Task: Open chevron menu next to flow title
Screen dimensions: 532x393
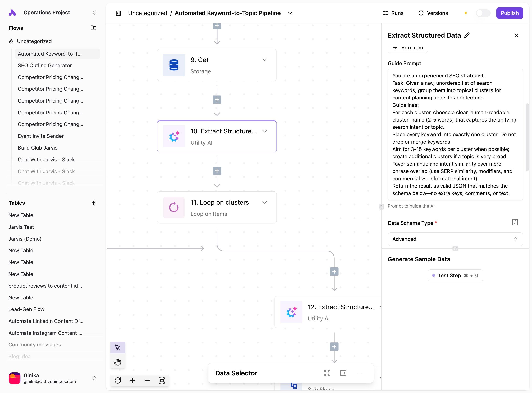Action: (x=290, y=13)
